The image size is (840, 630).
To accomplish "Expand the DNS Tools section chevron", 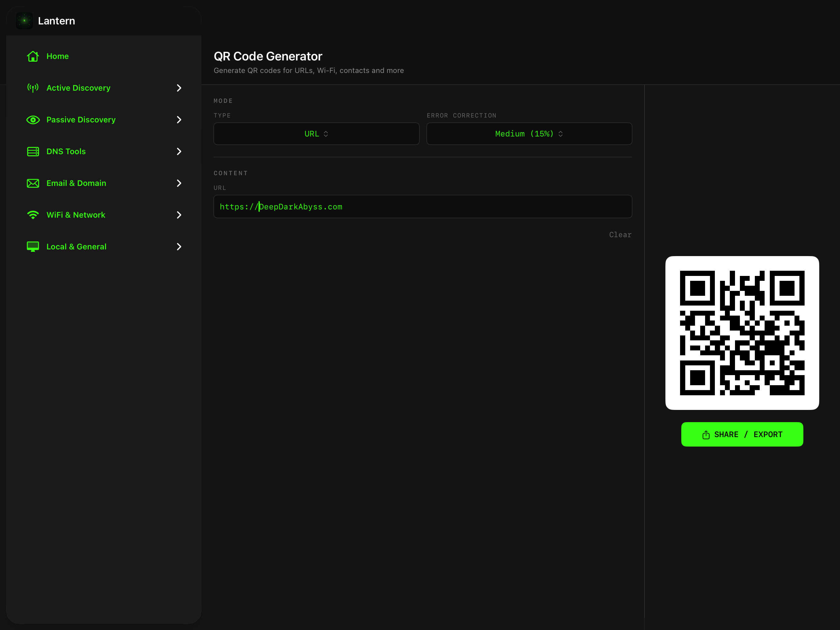I will click(x=179, y=151).
